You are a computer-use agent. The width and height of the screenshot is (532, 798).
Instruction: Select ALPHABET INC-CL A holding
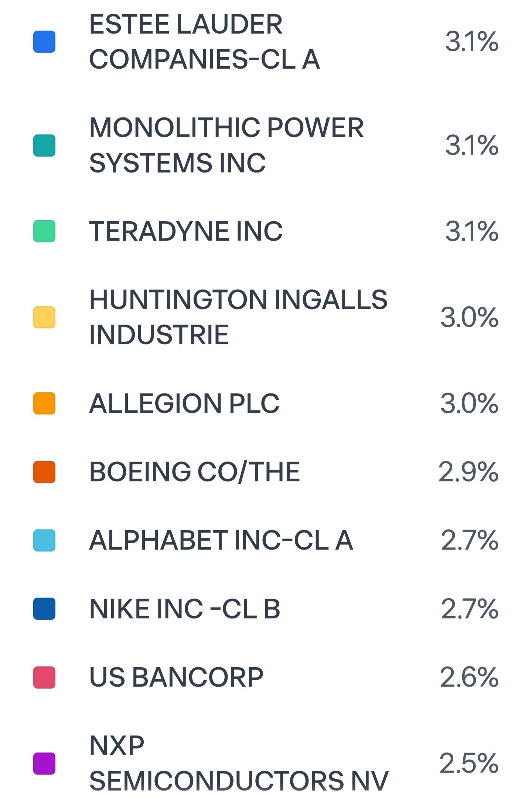point(221,540)
